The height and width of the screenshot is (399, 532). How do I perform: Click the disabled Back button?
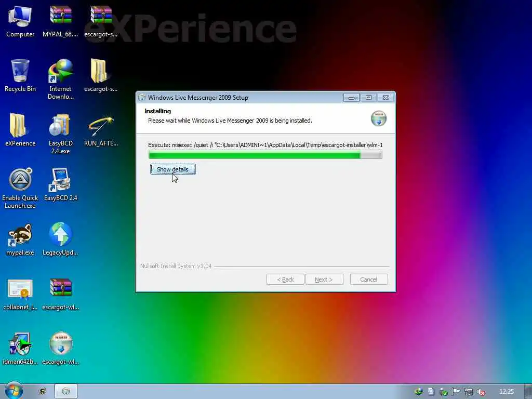(285, 279)
